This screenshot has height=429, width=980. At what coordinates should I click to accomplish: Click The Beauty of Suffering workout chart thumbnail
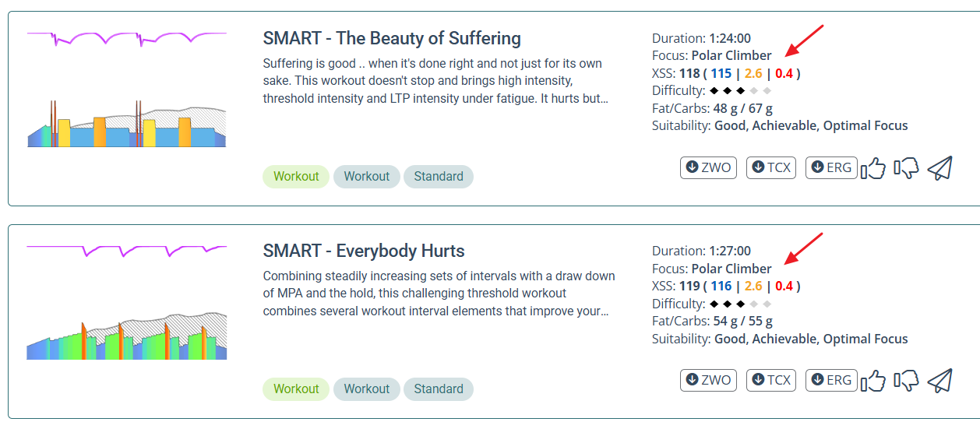[x=127, y=90]
